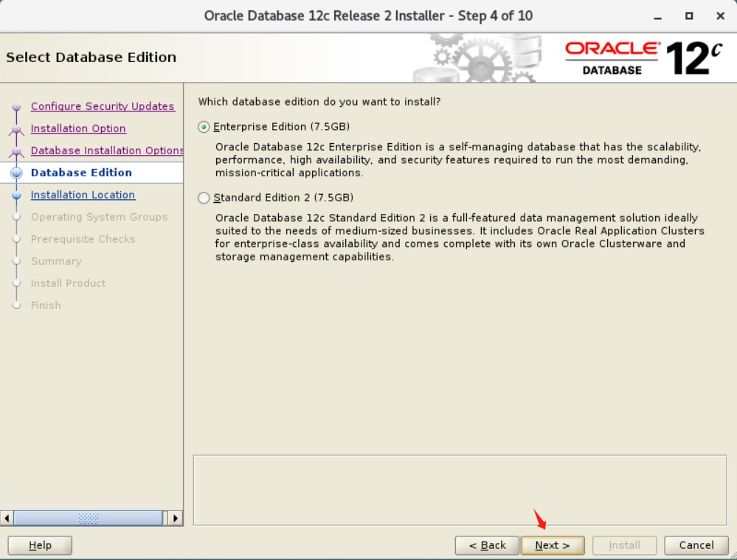Click the sidebar scrollbar right arrow
Screen dimensions: 737x560
click(176, 518)
